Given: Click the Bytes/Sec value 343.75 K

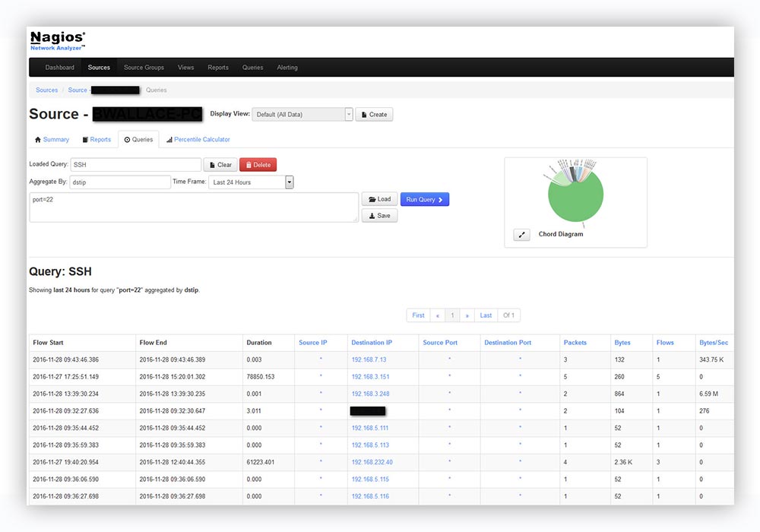Looking at the screenshot, I should click(711, 360).
